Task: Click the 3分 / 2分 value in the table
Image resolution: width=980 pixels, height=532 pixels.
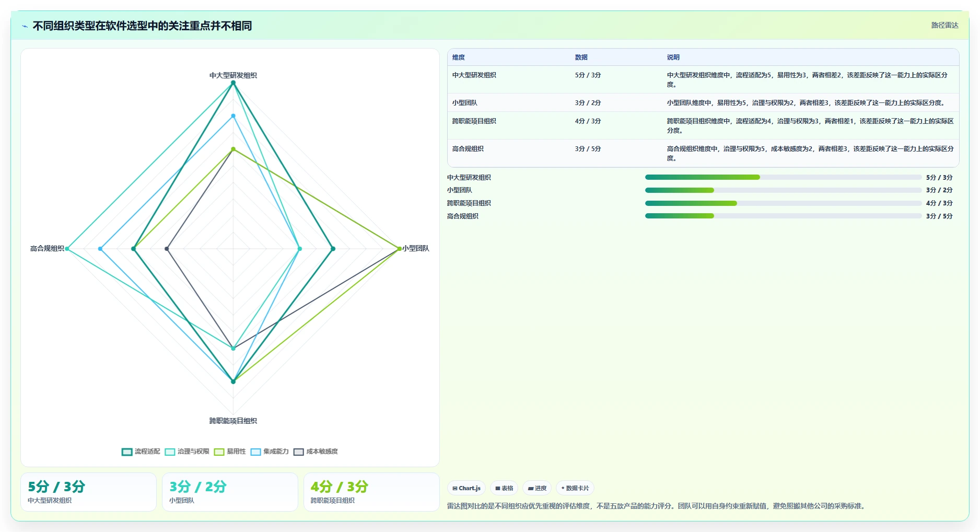Action: click(588, 103)
